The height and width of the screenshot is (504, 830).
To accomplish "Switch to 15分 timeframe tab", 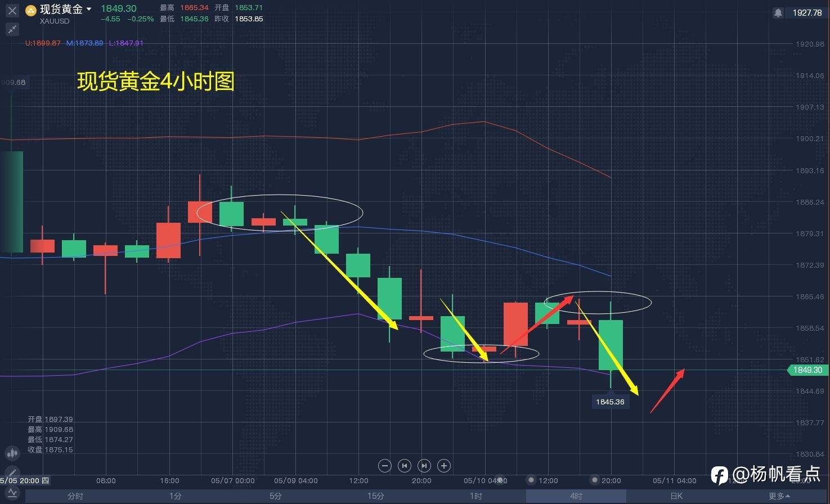I will click(x=376, y=496).
